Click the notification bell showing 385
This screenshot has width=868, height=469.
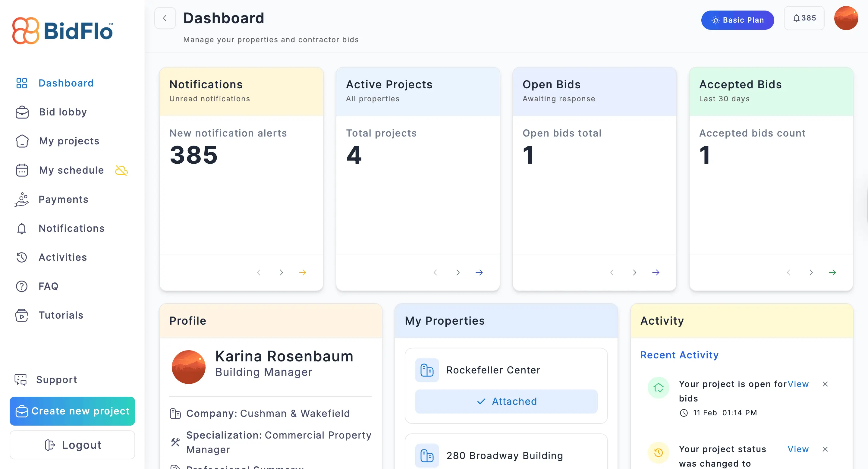[804, 18]
